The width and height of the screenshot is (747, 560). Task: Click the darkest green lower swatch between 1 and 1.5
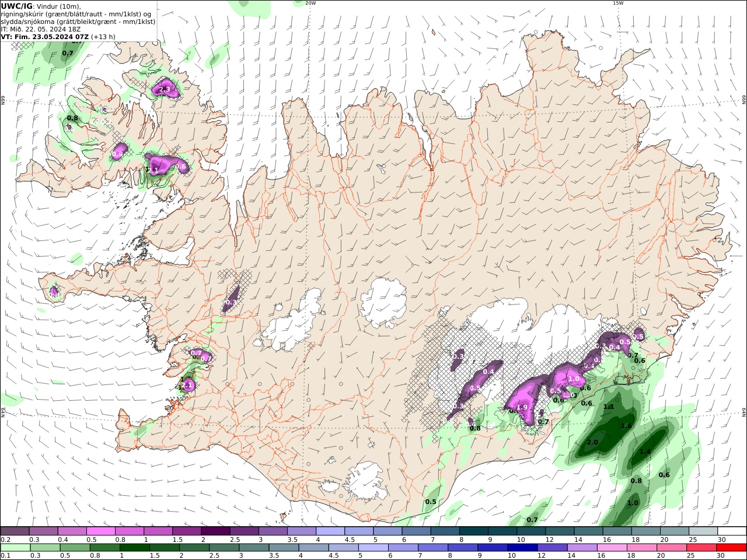pos(135,548)
